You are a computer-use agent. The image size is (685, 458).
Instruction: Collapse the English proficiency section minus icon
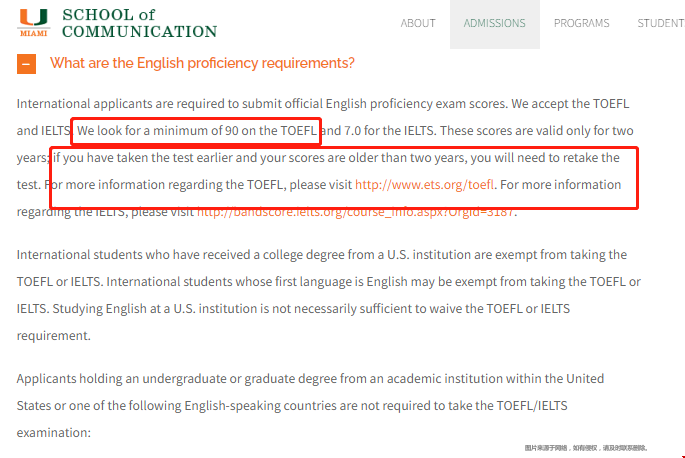[27, 64]
